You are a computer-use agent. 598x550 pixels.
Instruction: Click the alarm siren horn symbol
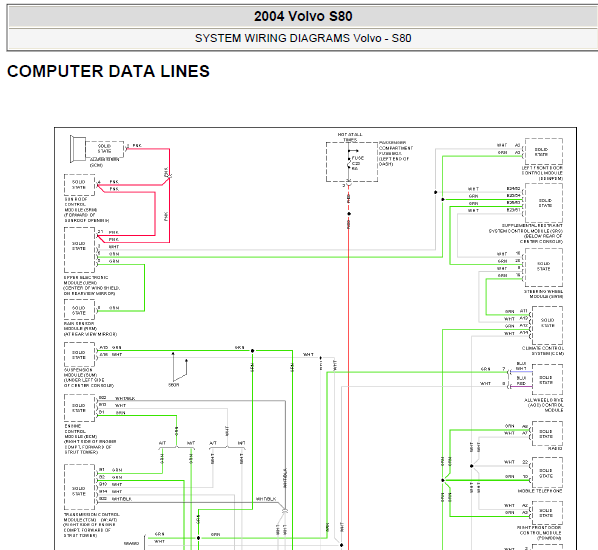click(77, 148)
